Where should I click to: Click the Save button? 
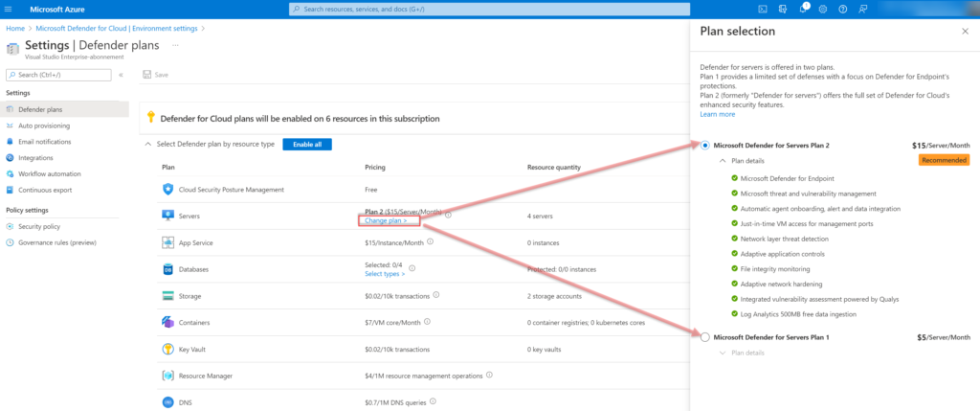156,75
